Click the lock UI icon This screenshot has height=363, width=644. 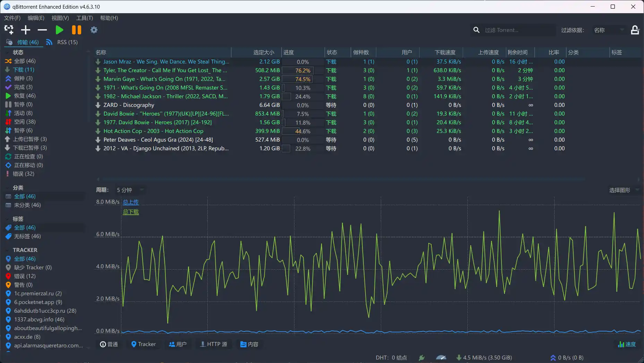635,30
